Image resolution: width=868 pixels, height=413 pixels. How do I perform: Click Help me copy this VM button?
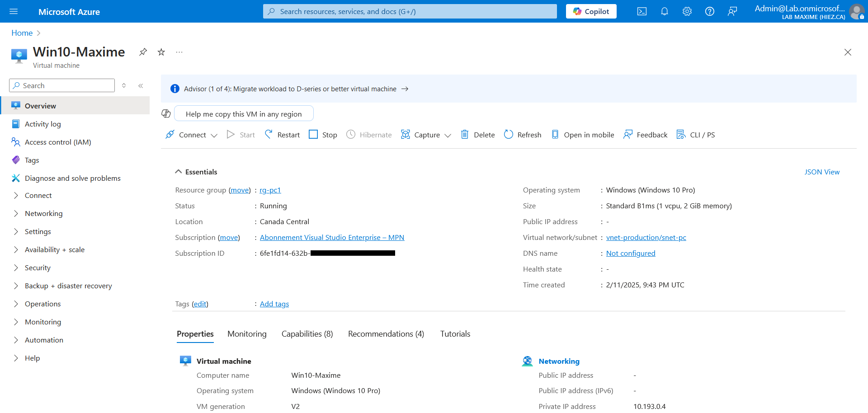coord(243,114)
